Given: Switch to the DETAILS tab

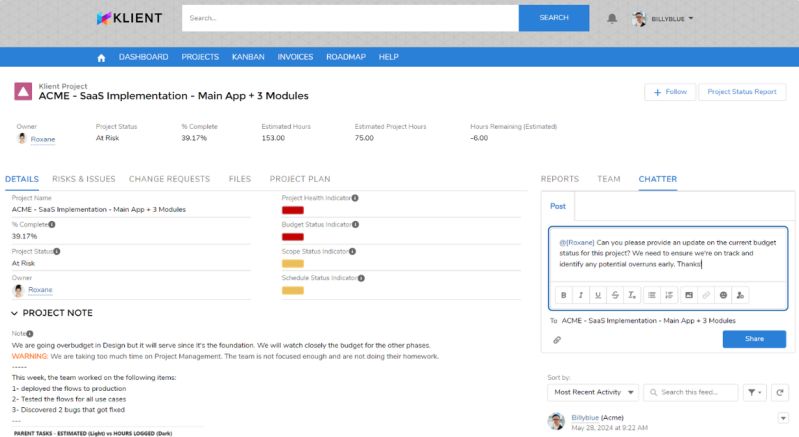Looking at the screenshot, I should pyautogui.click(x=22, y=179).
